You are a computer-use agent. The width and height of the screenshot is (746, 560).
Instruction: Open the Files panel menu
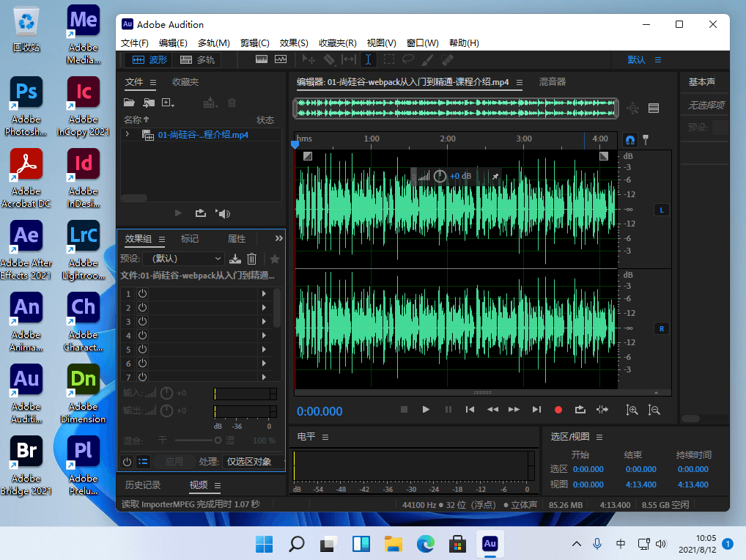pos(152,82)
